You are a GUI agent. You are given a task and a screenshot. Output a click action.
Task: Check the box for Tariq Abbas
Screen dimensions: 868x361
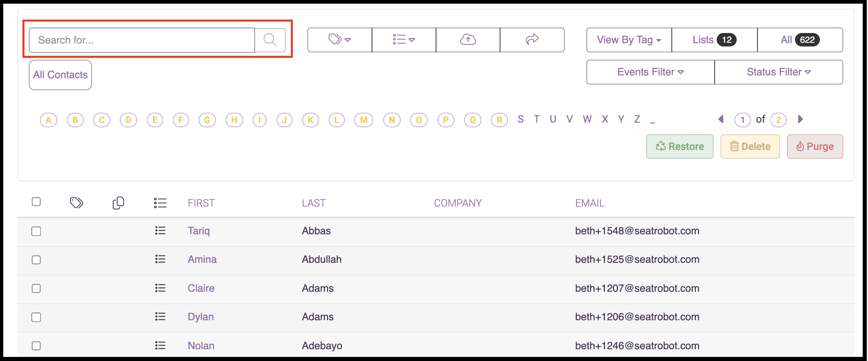pos(36,231)
